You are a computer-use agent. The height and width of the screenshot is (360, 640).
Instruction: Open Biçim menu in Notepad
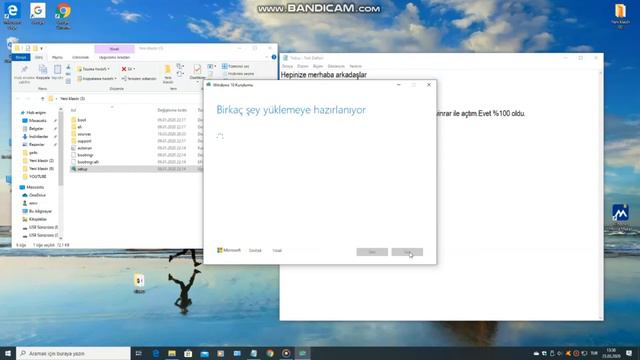point(318,66)
